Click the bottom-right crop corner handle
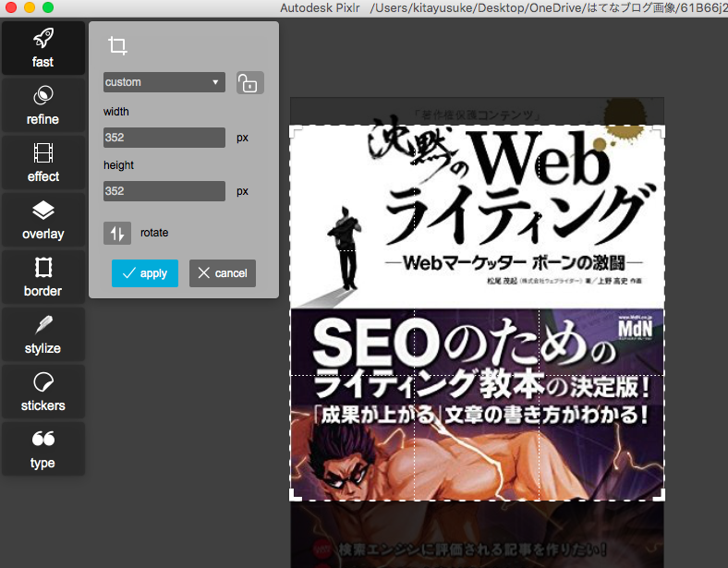This screenshot has height=568, width=728. click(659, 495)
